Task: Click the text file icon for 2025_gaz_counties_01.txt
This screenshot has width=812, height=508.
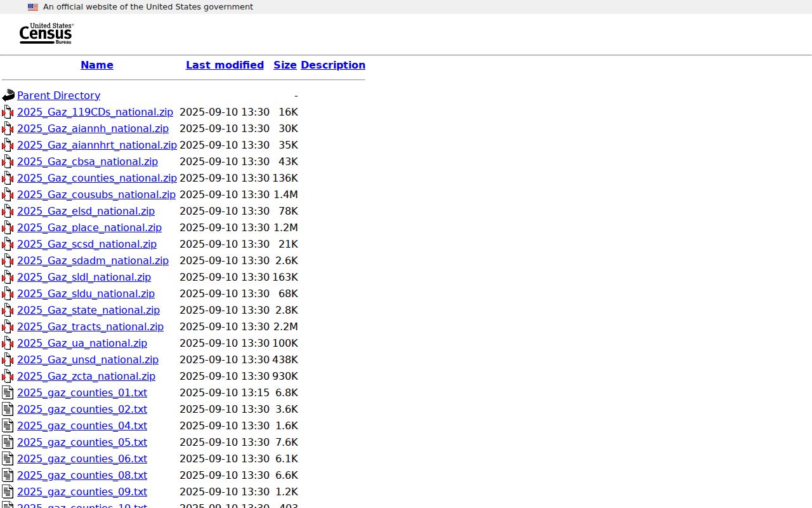Action: (x=8, y=392)
